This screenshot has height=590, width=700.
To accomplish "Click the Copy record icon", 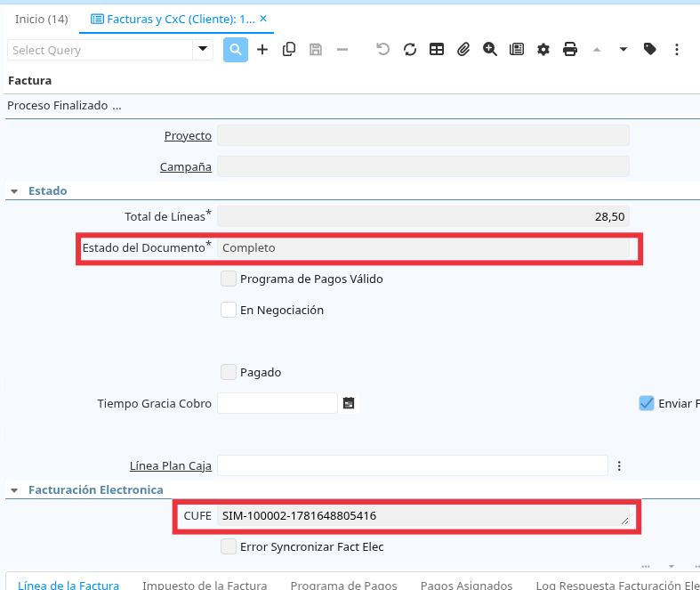I will pos(289,50).
